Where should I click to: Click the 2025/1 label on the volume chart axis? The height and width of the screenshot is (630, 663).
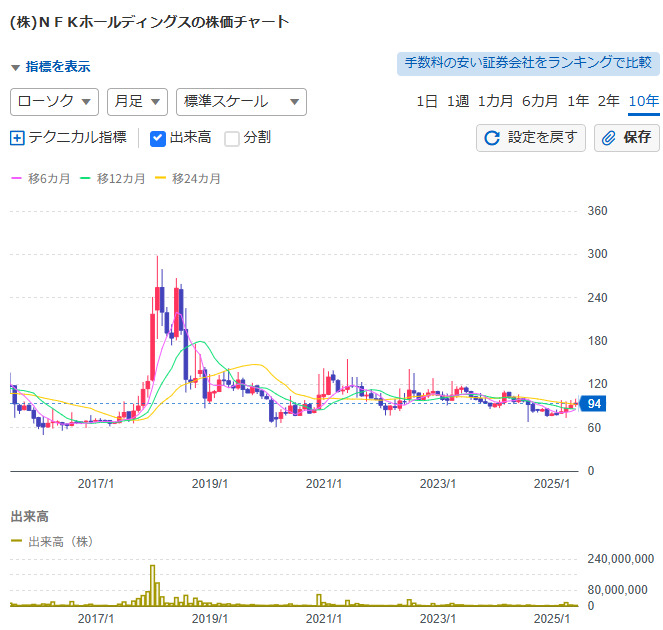[x=552, y=619]
